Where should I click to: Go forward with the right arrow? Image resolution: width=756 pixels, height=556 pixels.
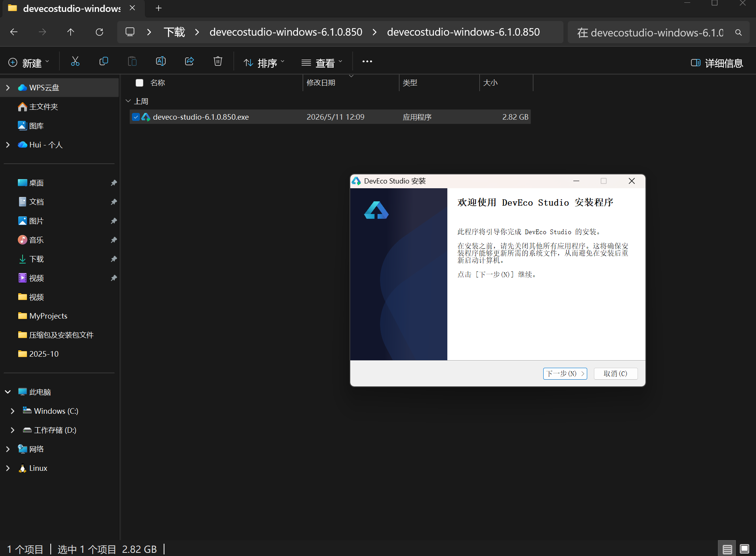42,32
